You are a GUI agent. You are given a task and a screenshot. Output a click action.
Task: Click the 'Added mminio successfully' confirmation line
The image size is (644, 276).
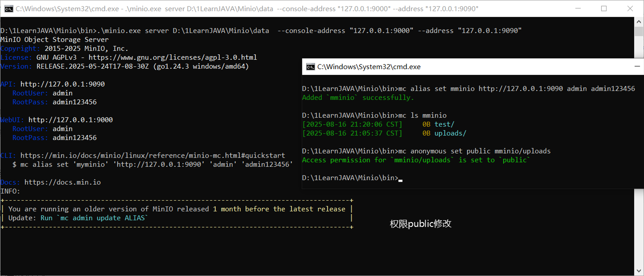tap(358, 97)
